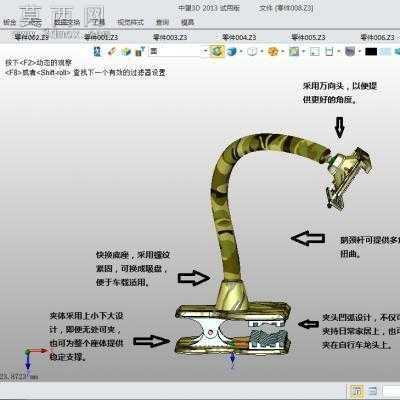Click the <F8> filter hint line
The image size is (400, 400).
(85, 72)
